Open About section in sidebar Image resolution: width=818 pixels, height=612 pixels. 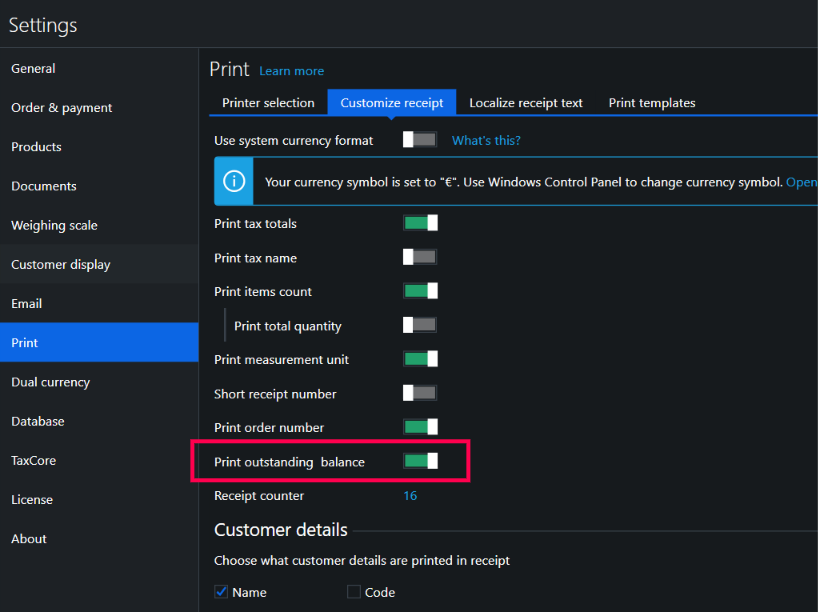[99, 538]
